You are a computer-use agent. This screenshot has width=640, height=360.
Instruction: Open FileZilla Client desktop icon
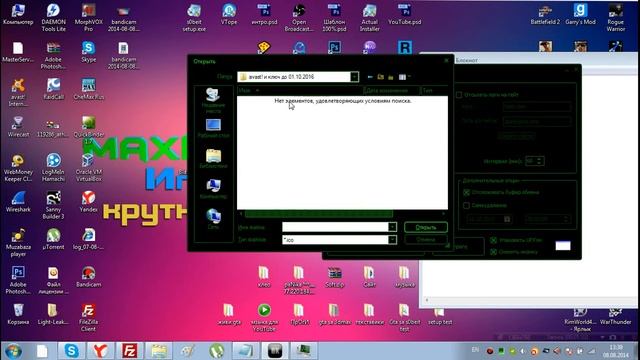(88, 318)
